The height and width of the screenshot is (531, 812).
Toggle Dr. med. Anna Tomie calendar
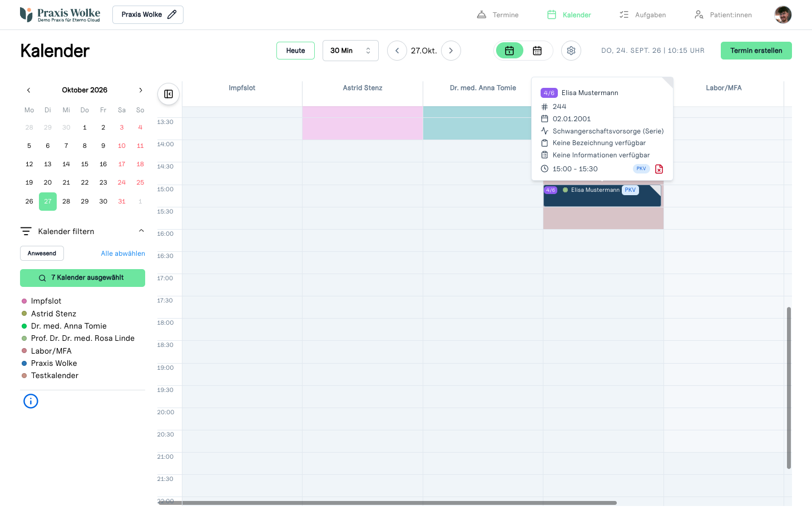64,326
